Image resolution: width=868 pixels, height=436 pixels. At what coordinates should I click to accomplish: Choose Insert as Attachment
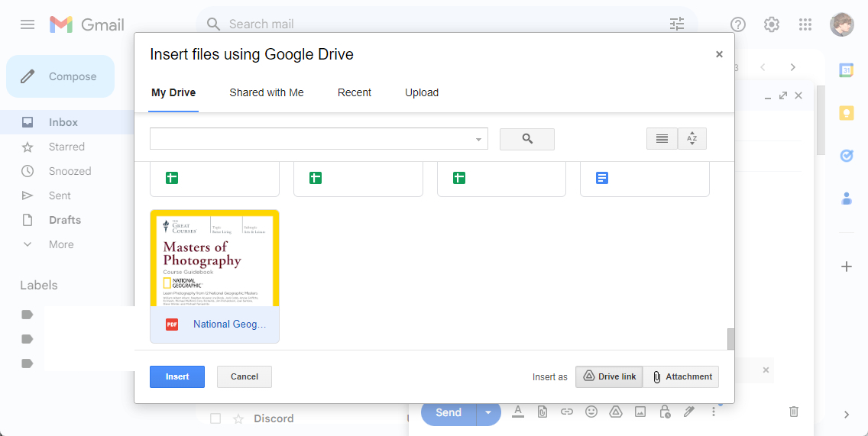coord(681,376)
